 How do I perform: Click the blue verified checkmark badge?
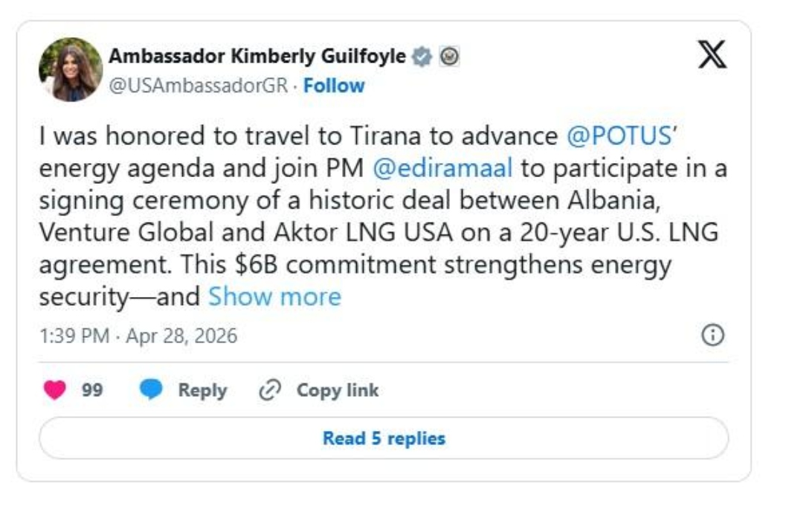[422, 57]
